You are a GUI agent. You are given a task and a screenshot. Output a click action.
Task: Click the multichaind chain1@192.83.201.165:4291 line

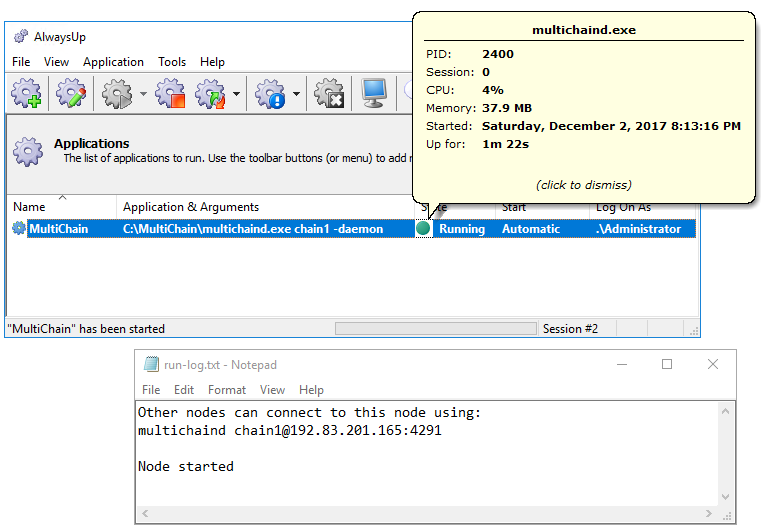pyautogui.click(x=289, y=431)
